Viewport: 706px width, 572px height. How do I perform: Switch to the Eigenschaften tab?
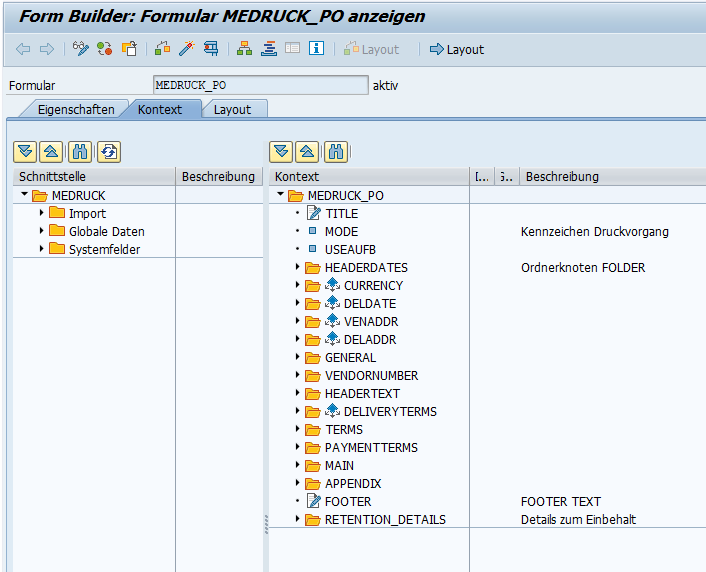[x=76, y=109]
